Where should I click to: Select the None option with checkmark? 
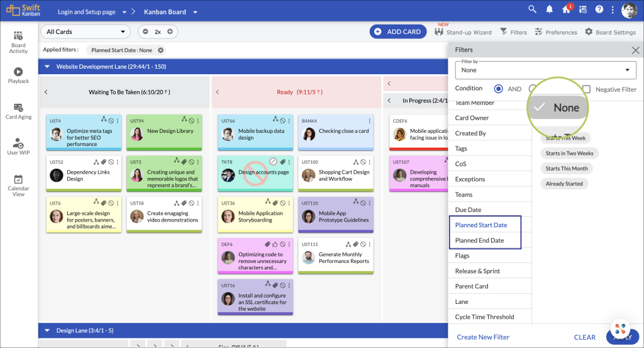(x=558, y=108)
